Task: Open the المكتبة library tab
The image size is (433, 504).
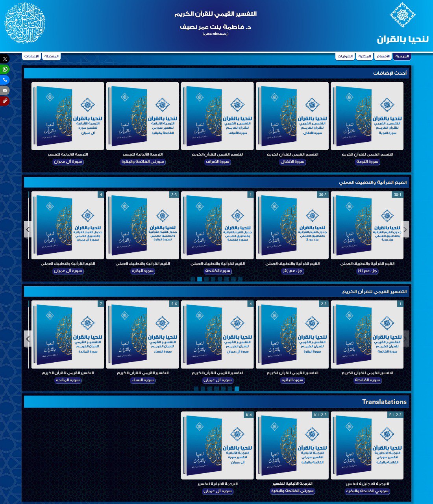Action: point(365,56)
